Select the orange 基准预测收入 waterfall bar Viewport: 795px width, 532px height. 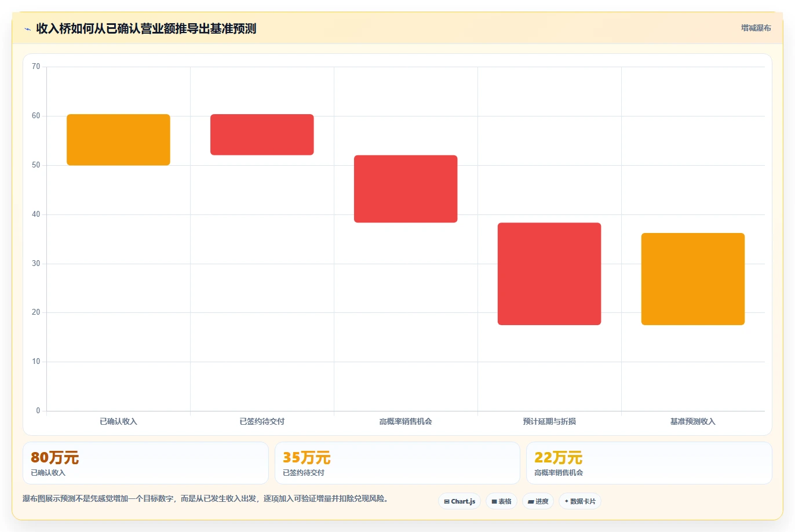click(693, 279)
